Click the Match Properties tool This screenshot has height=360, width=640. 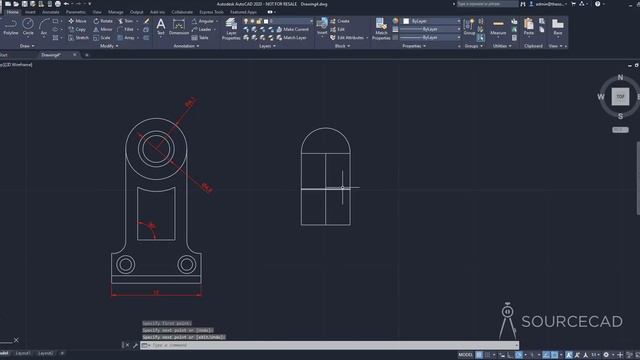click(381, 29)
